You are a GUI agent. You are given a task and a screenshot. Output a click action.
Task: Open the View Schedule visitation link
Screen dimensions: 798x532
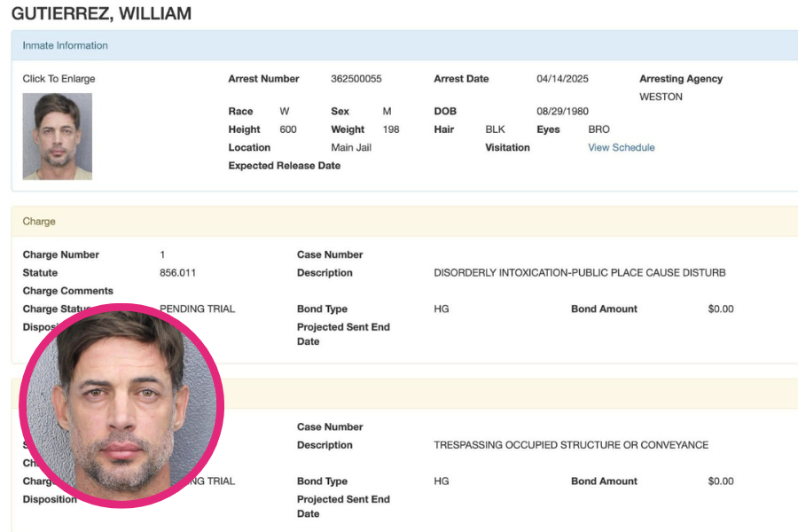pyautogui.click(x=621, y=148)
